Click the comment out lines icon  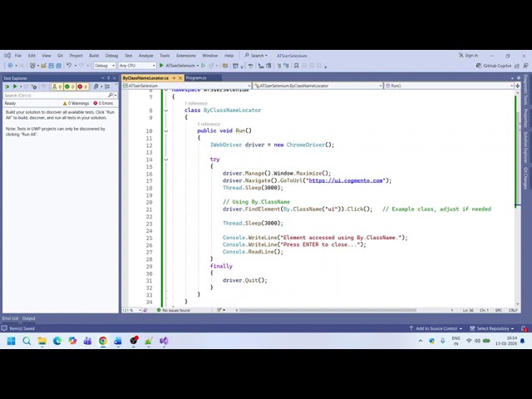[278, 66]
